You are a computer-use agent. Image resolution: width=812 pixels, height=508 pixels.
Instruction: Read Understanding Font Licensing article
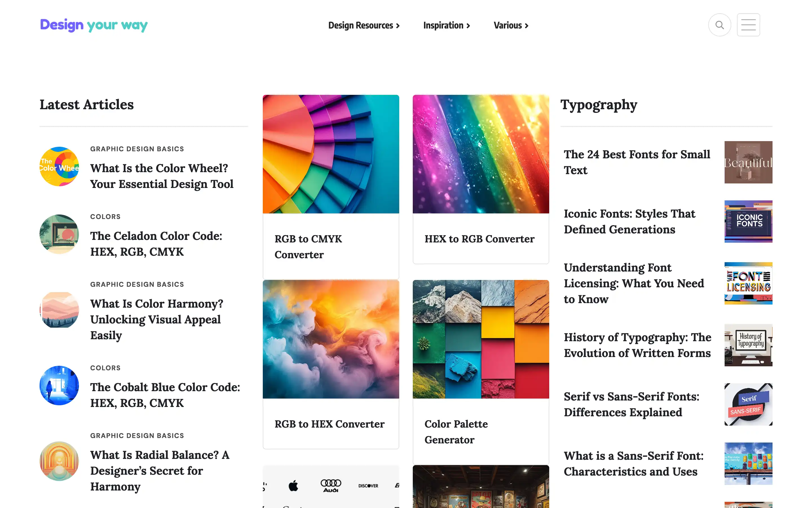[x=634, y=283]
